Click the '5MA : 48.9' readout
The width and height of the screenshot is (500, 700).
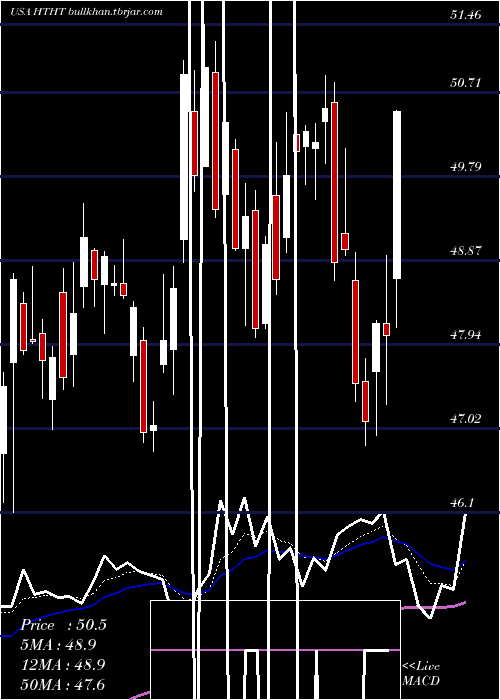(x=59, y=645)
